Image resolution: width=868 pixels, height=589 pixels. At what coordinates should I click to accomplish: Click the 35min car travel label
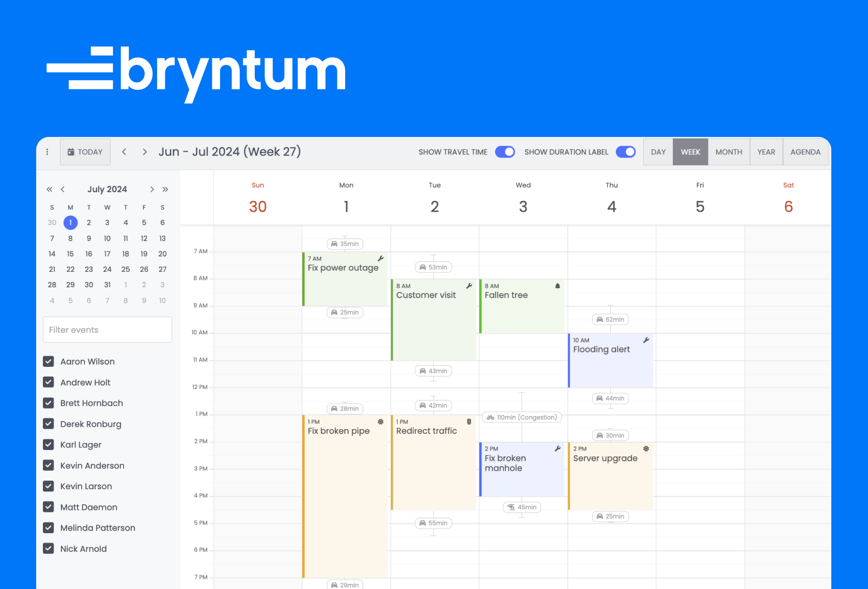click(x=345, y=244)
